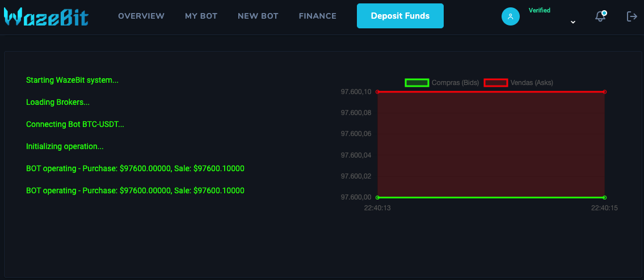Image resolution: width=644 pixels, height=280 pixels.
Task: Toggle the Vendas (Asks) legend swatch
Action: (496, 83)
